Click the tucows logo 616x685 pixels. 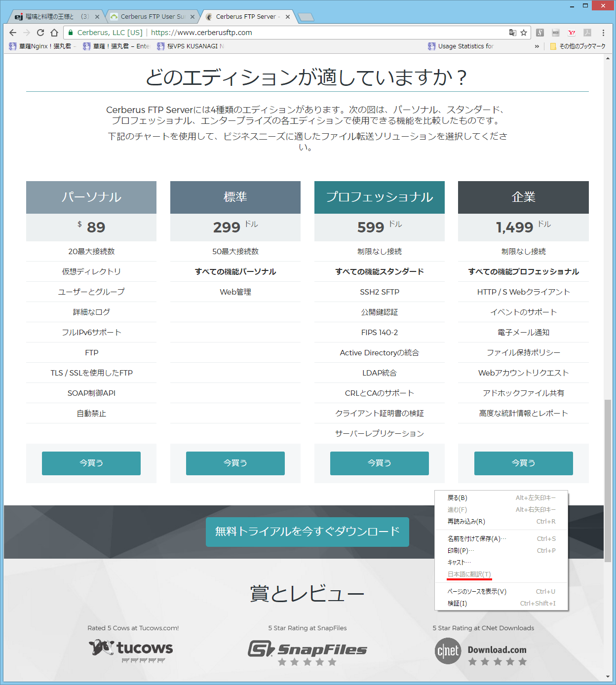pyautogui.click(x=131, y=648)
